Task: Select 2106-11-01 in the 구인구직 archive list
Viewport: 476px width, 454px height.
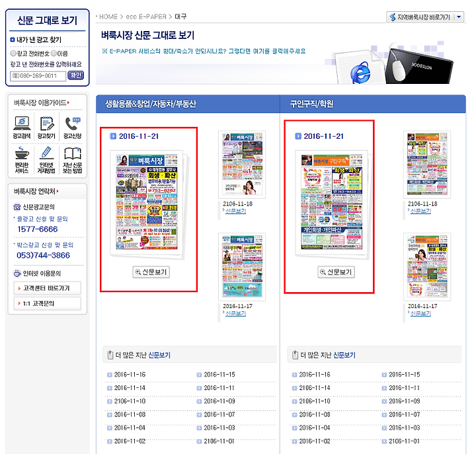Action: point(405,441)
